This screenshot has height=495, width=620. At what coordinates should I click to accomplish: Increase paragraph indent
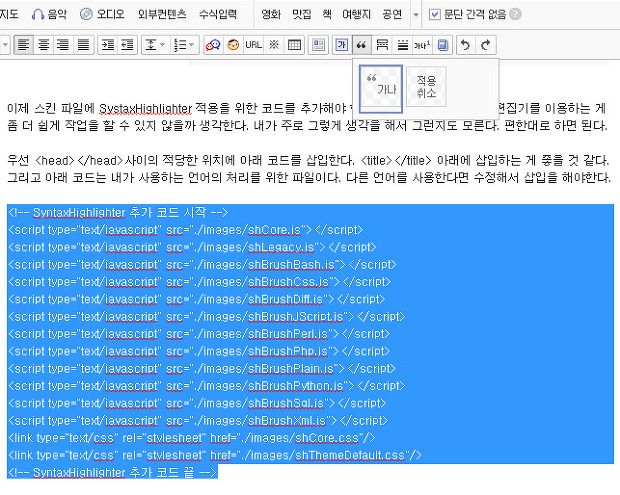click(x=108, y=45)
